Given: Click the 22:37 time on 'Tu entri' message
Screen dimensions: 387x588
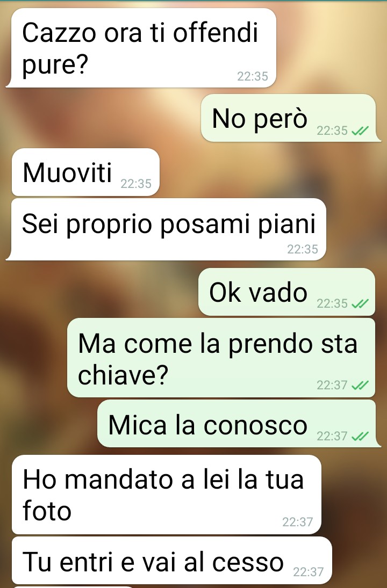Looking at the screenshot, I should (x=308, y=572).
